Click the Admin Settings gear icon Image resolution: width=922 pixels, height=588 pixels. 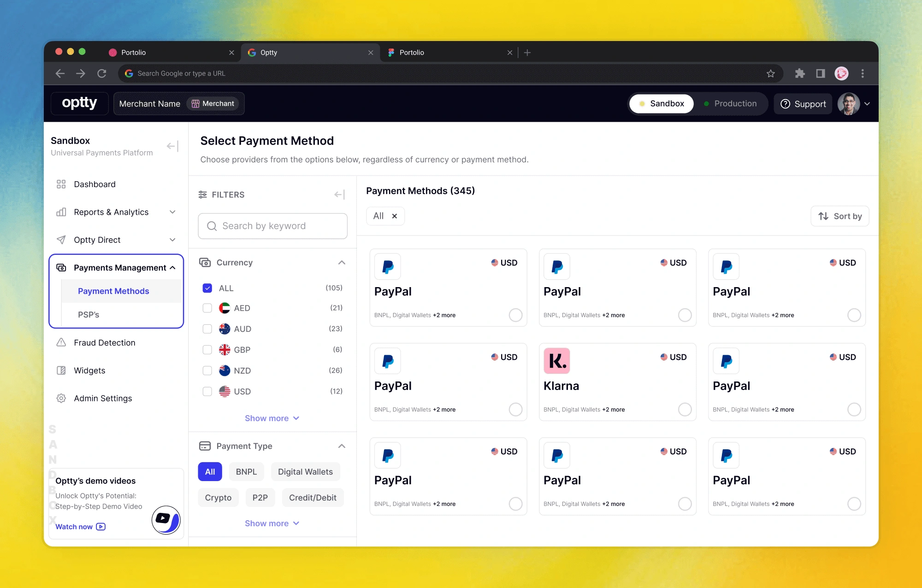tap(62, 398)
